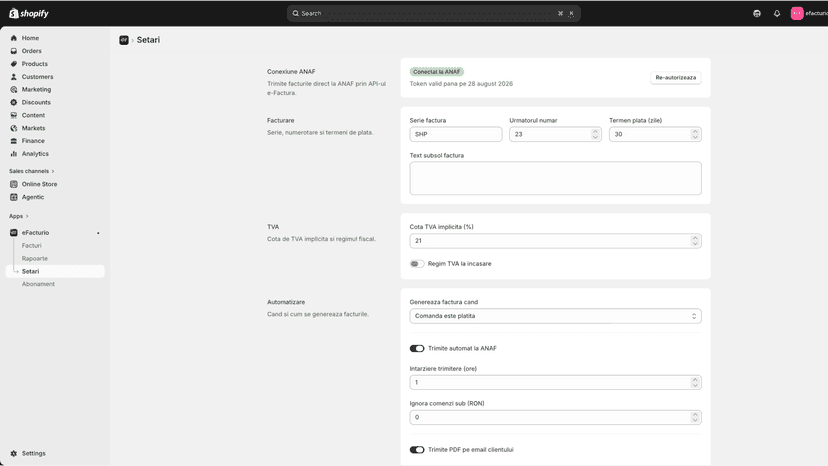Go to Orders in the sidebar

click(32, 51)
